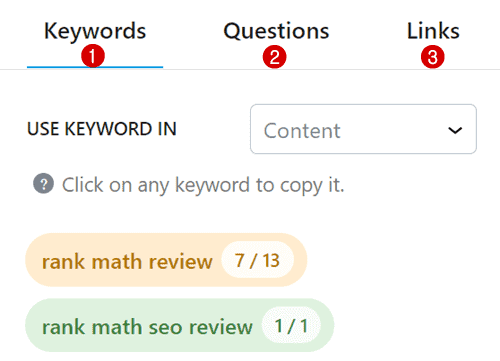This screenshot has height=361, width=500.
Task: Click the hint text about copying keywords
Action: 203,185
